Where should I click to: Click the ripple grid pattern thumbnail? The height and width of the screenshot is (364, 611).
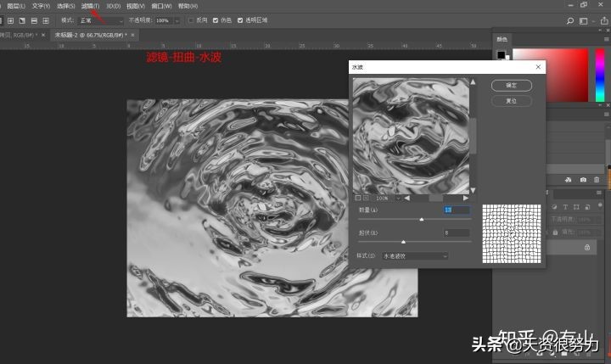click(x=512, y=233)
